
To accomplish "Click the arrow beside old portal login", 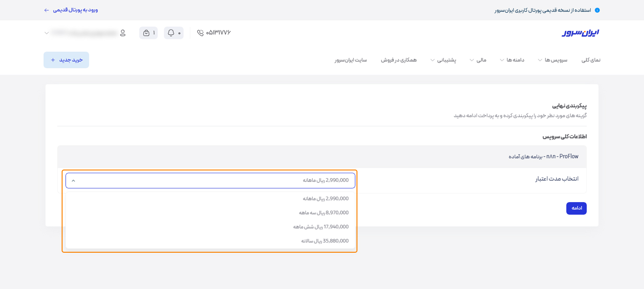I will tap(46, 10).
